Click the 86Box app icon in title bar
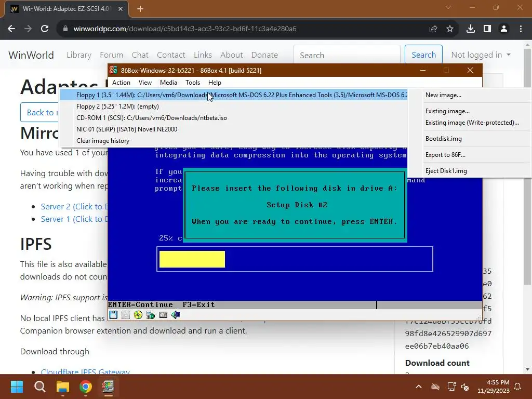Image resolution: width=532 pixels, height=399 pixels. [113, 70]
